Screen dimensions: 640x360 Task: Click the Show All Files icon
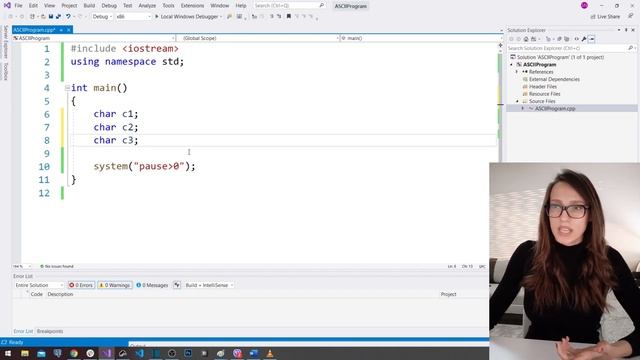567,39
